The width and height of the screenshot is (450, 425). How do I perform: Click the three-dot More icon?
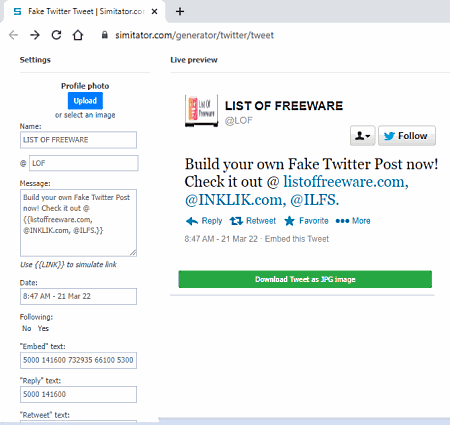[342, 221]
